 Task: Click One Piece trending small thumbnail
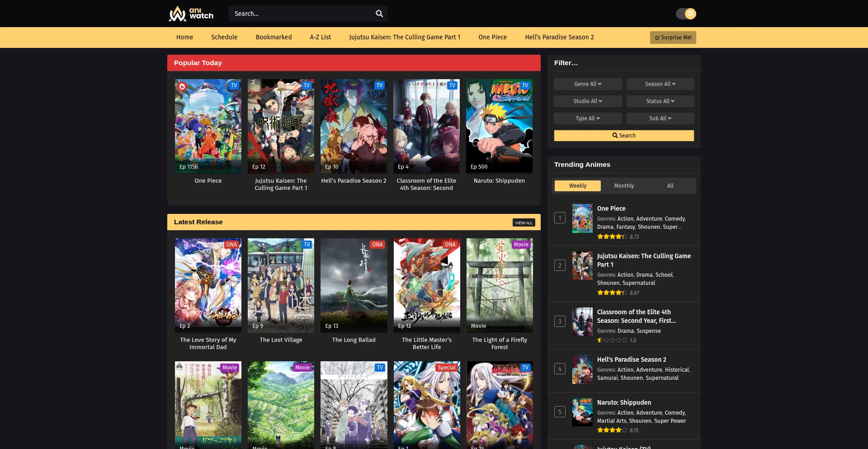(582, 218)
